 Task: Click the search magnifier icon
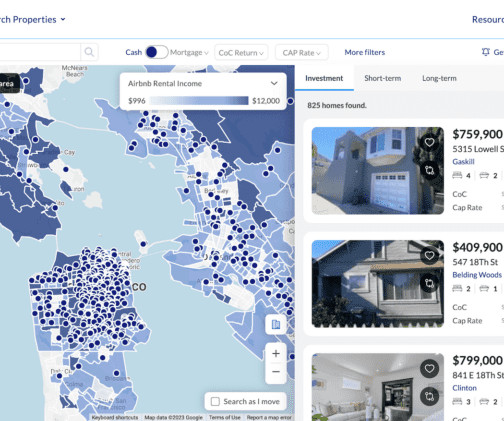[89, 52]
